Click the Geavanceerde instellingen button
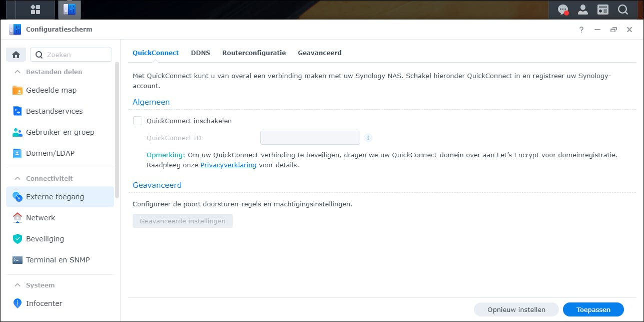The image size is (644, 322). click(183, 221)
